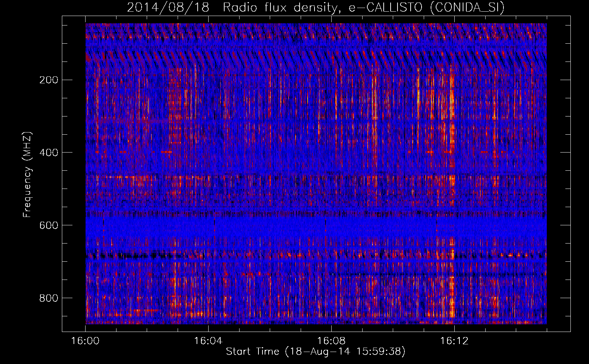Select the 600 frequency tick label
The image size is (589, 364).
(x=49, y=225)
